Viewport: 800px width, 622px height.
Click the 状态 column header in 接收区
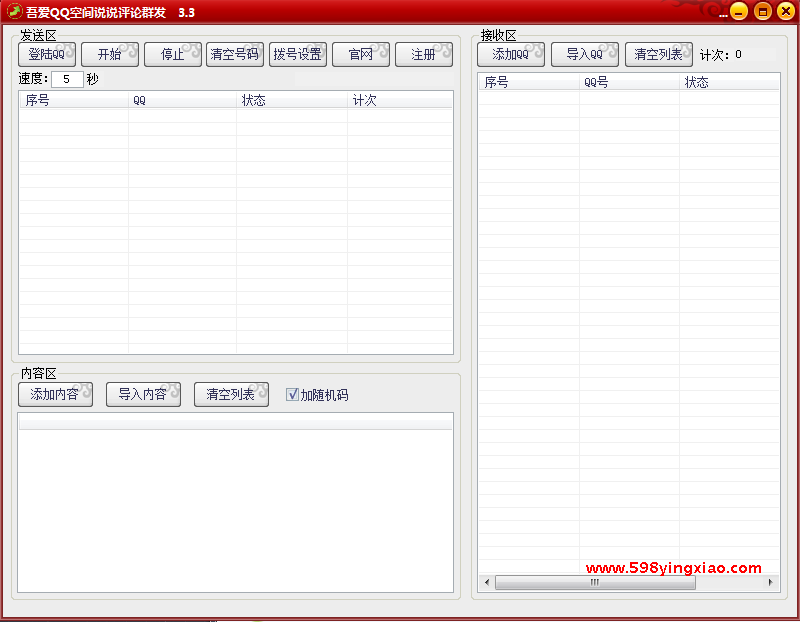(x=730, y=82)
